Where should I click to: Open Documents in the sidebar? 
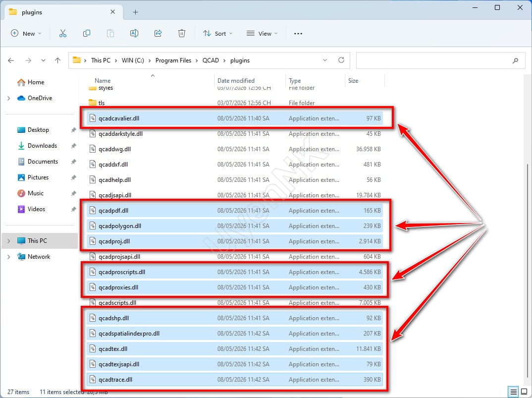37,162
